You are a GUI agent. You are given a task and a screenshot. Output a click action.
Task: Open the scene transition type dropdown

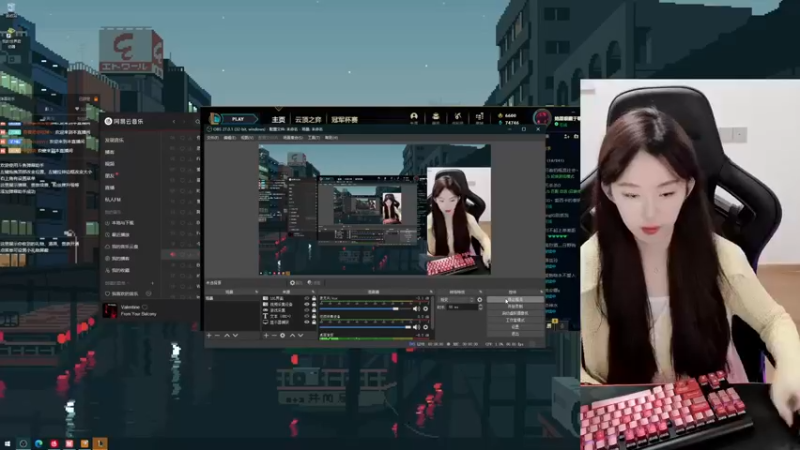pos(456,299)
